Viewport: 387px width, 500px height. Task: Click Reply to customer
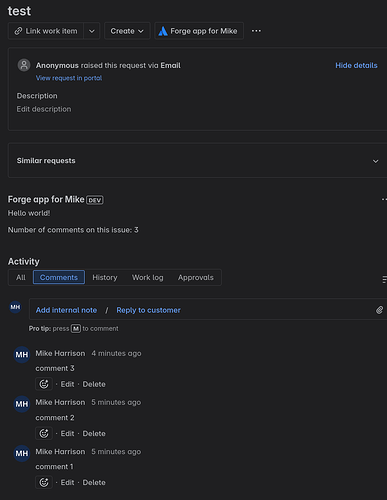pos(148,310)
